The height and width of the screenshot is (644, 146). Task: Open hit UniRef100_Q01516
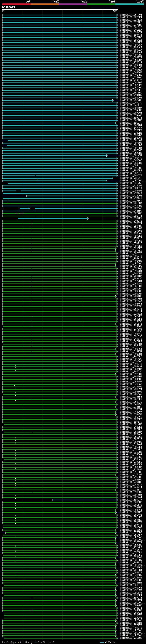(131, 27)
